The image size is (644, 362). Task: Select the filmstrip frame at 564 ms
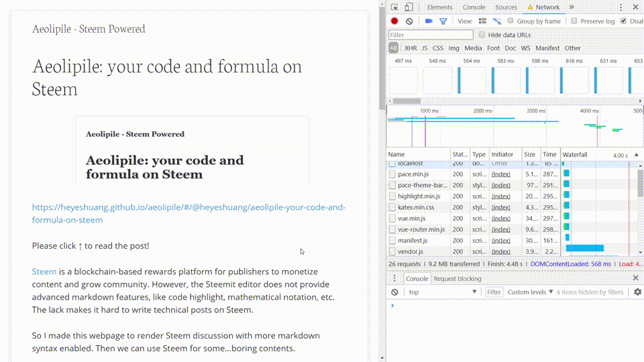[x=472, y=80]
